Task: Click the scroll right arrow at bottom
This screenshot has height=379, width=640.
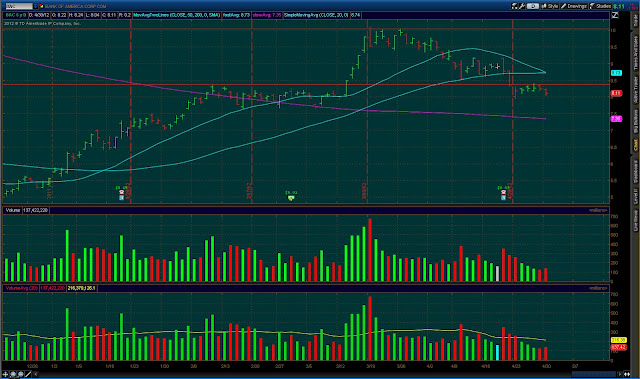Action: pos(620,374)
